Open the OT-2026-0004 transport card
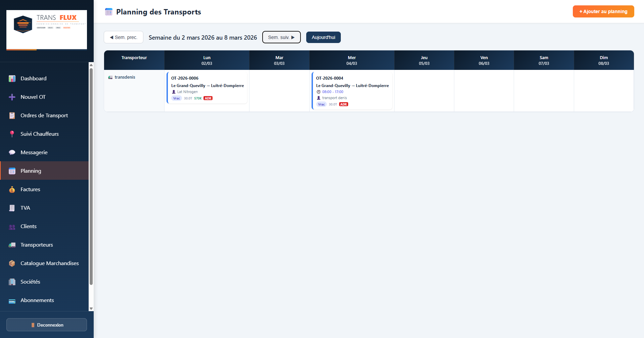Viewport: 644px width, 338px height. tap(352, 91)
